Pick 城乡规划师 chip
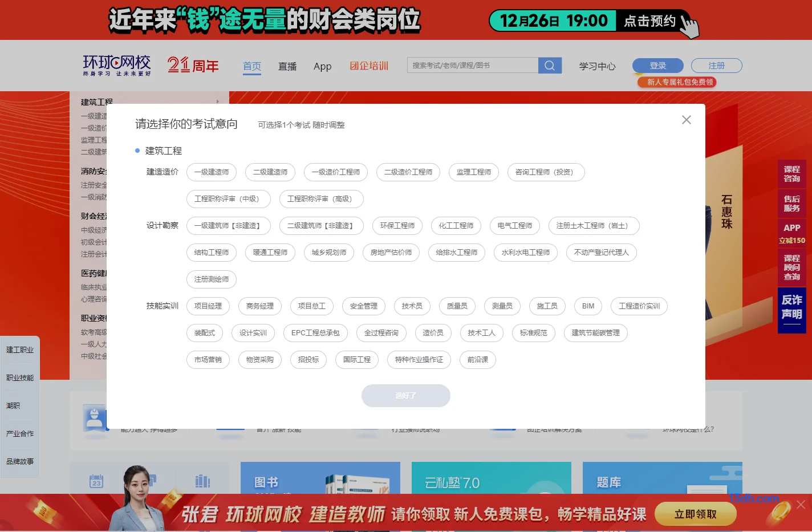The image size is (812, 532). (x=329, y=253)
